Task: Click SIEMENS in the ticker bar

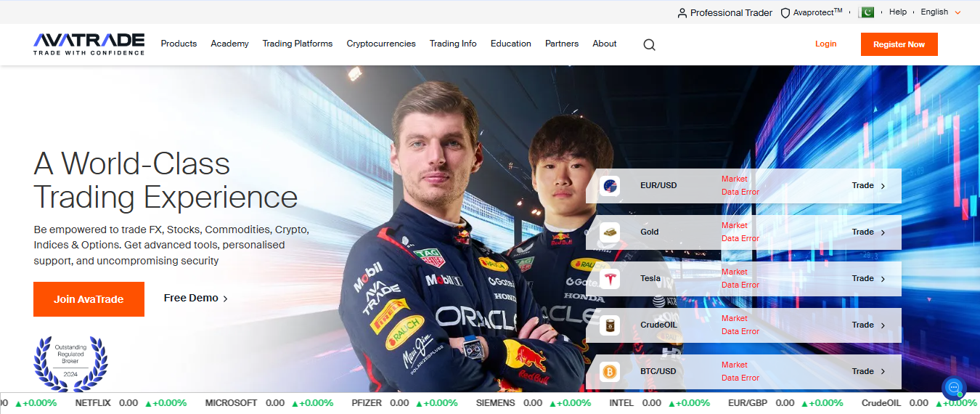Action: point(495,403)
